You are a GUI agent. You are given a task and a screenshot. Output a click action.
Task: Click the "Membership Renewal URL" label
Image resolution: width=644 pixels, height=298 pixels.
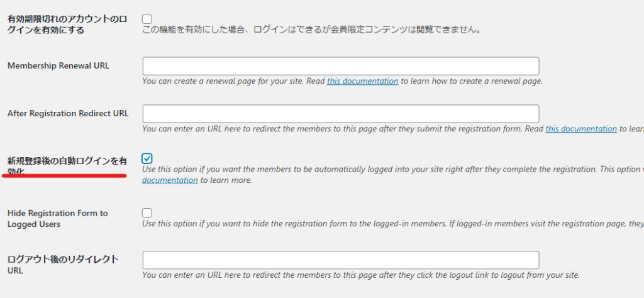(x=58, y=65)
